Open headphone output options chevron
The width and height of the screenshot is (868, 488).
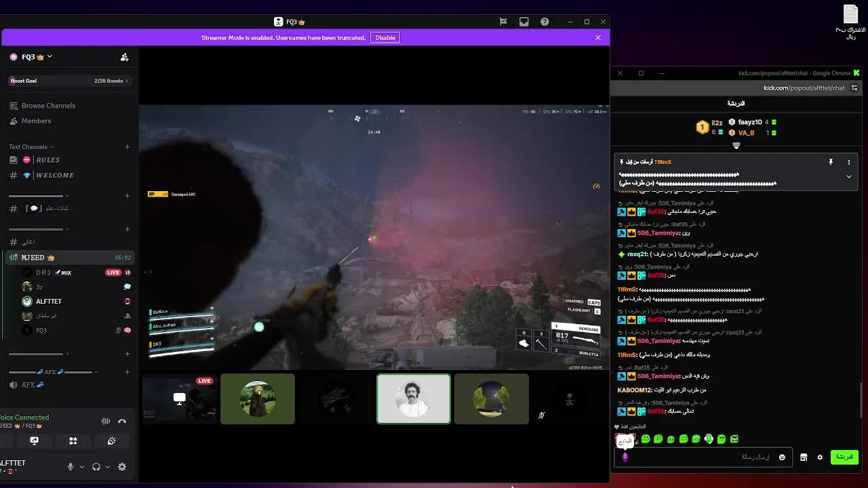pyautogui.click(x=108, y=467)
